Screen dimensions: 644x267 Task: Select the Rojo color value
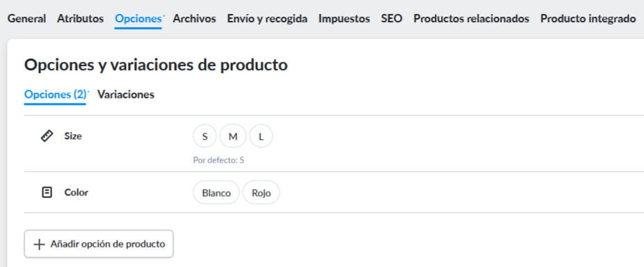coord(261,193)
